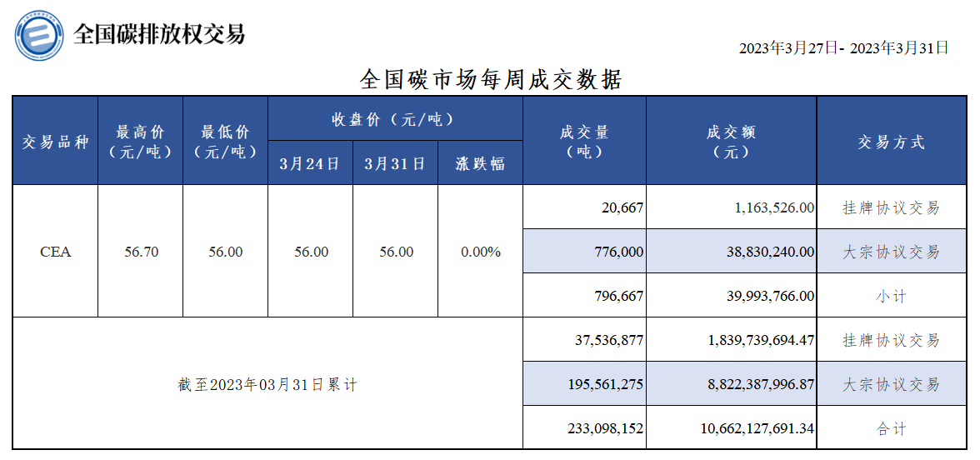980x460 pixels.
Task: Select the 交易品种 column header
Action: (x=55, y=141)
